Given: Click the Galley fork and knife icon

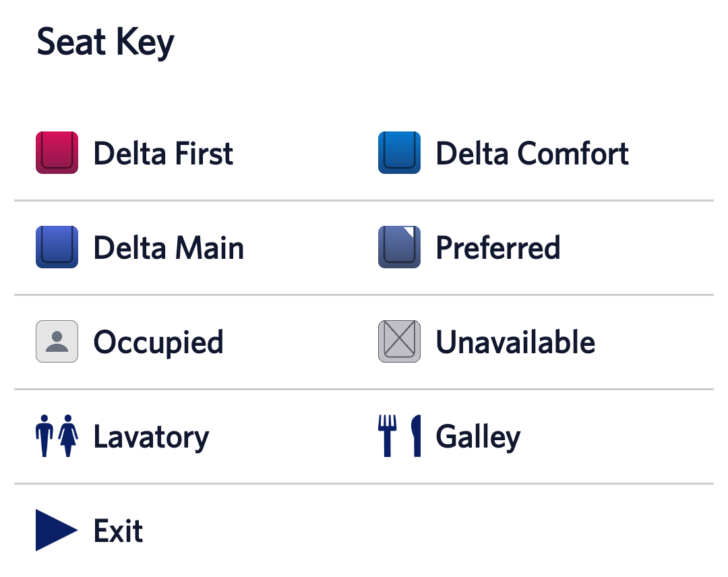Looking at the screenshot, I should [399, 435].
